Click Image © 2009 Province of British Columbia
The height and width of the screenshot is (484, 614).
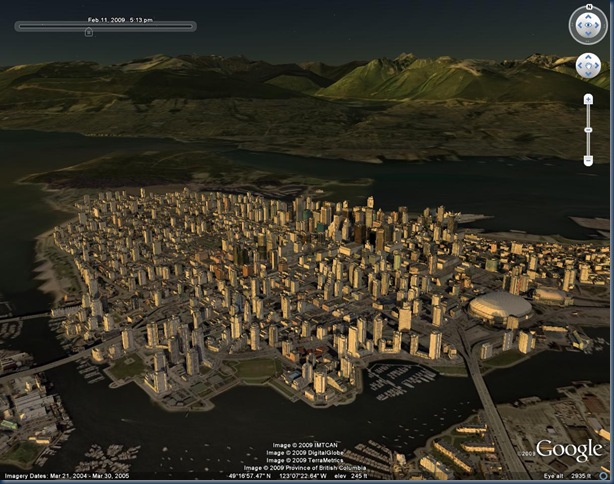pyautogui.click(x=305, y=468)
